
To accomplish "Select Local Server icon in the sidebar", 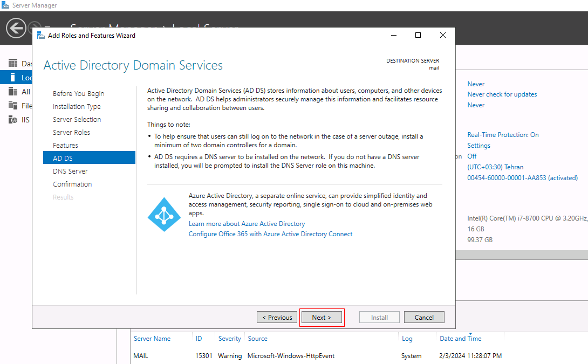I will 13,77.
